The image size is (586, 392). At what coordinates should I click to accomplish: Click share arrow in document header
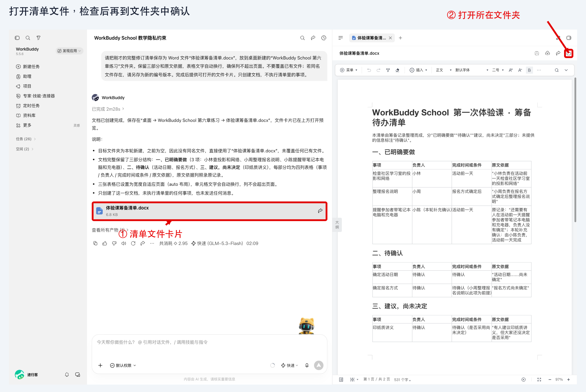[x=558, y=53]
